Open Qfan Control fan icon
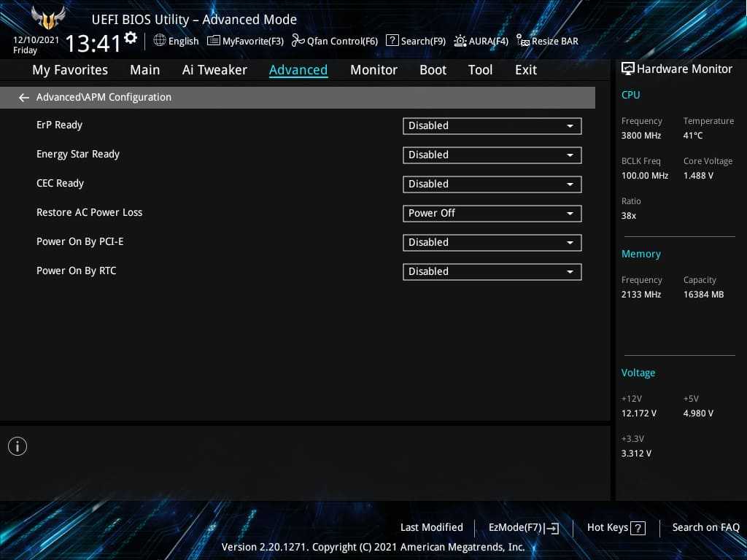Screen dimensions: 747x560 coord(298,41)
